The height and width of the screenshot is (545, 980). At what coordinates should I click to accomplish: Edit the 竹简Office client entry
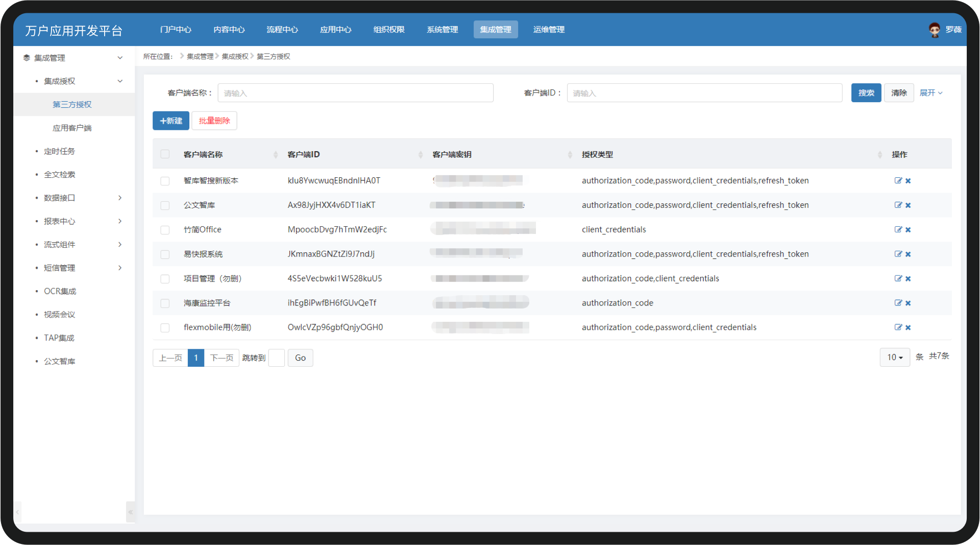click(x=898, y=229)
